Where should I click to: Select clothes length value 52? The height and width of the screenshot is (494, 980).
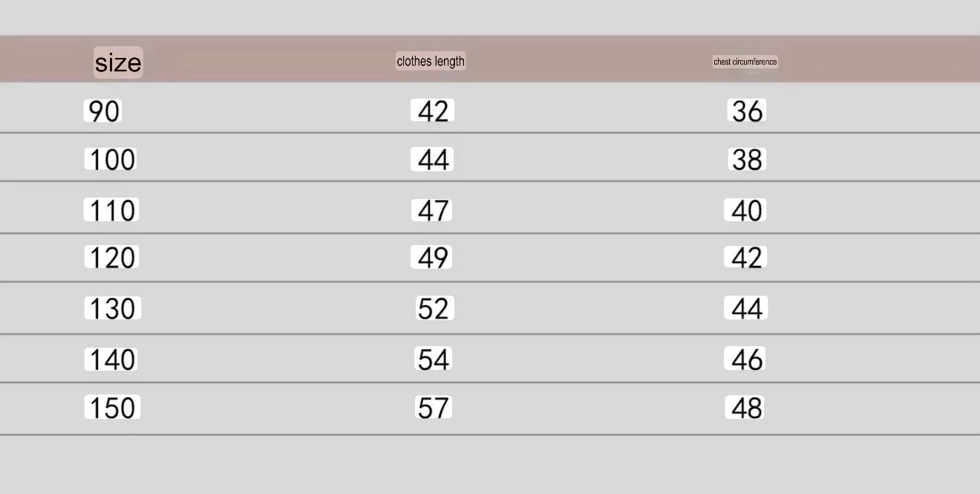[x=434, y=308]
